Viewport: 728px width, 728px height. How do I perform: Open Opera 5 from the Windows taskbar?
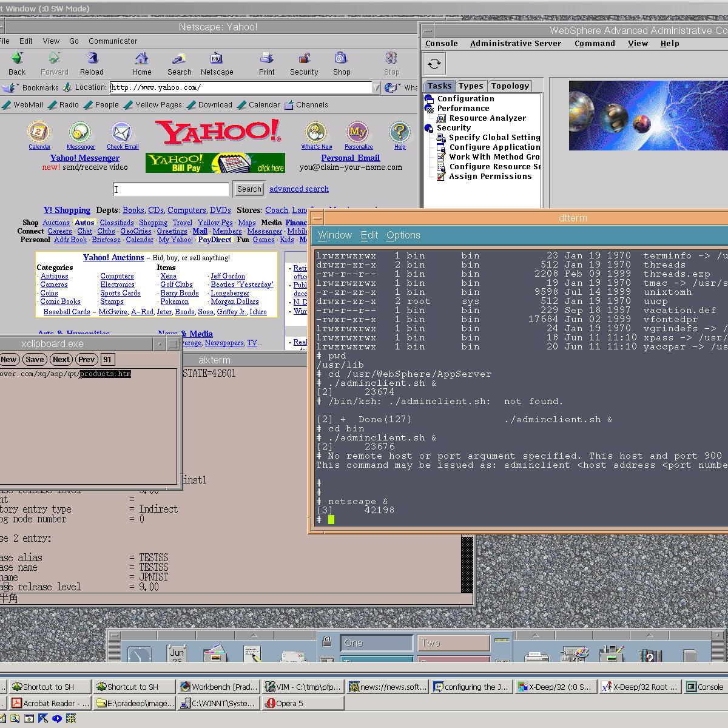click(303, 703)
